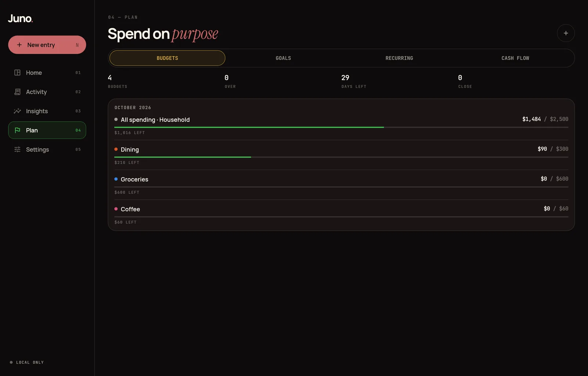Click the pink Coffee category dot

(x=116, y=209)
